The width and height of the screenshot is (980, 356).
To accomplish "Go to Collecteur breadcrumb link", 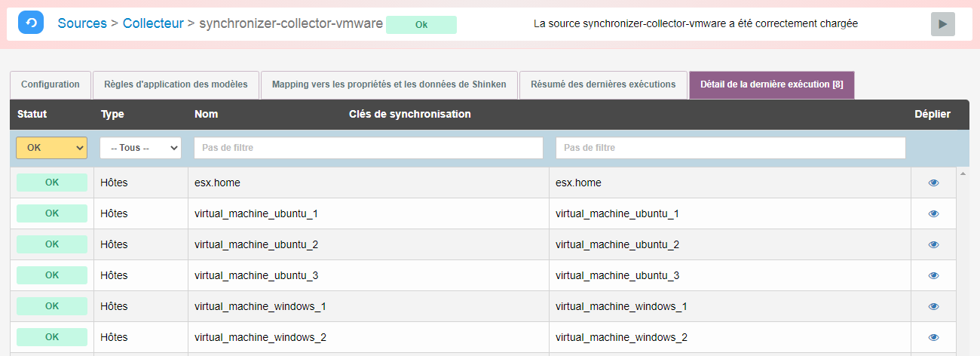I will [153, 23].
